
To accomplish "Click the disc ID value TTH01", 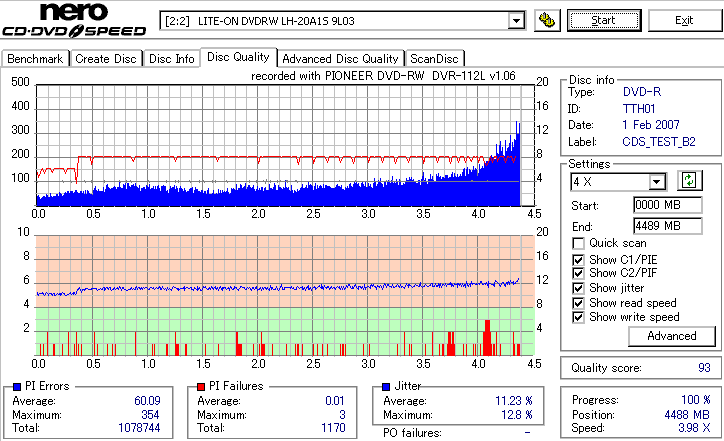I will pyautogui.click(x=639, y=109).
